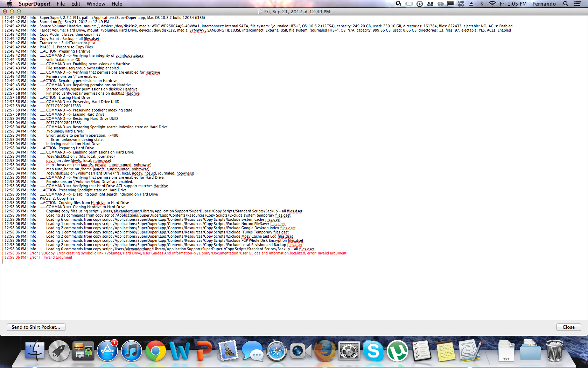Click 'Copy Mode : Erase, then copy files'
This screenshot has height=368, width=588.
pyautogui.click(x=70, y=34)
